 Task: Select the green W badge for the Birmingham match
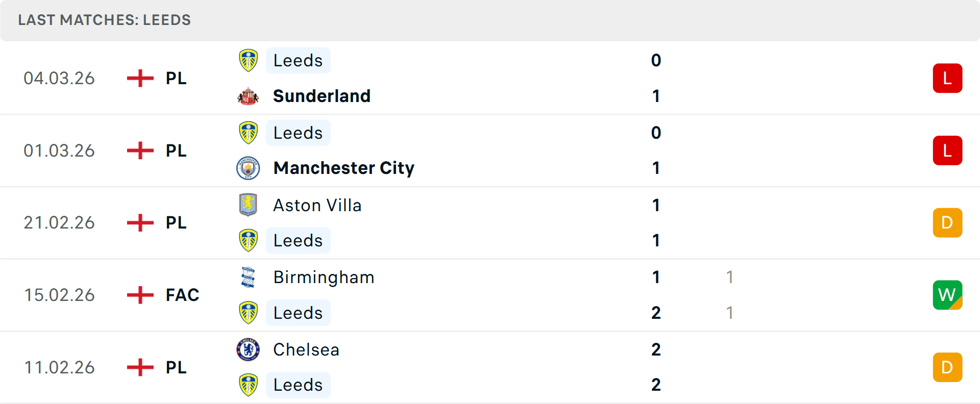coord(948,295)
